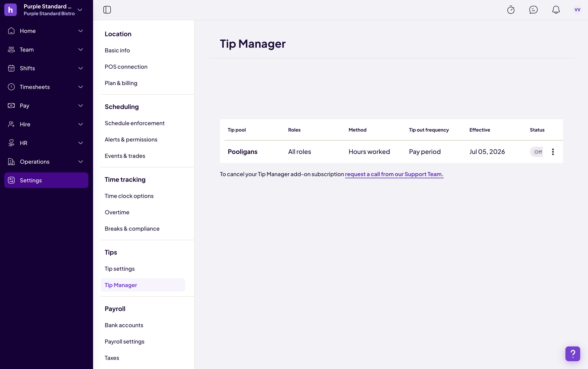Toggle the Pooligans tip pool status switch

536,152
